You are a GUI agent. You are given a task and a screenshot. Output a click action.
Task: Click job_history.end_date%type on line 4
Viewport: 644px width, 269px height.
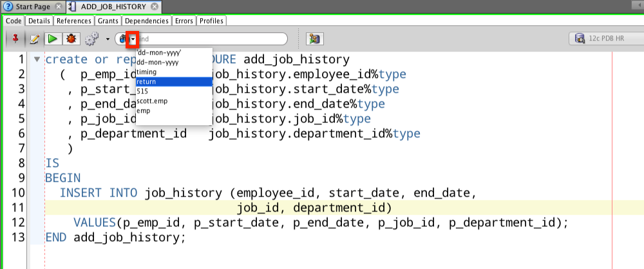click(x=296, y=105)
